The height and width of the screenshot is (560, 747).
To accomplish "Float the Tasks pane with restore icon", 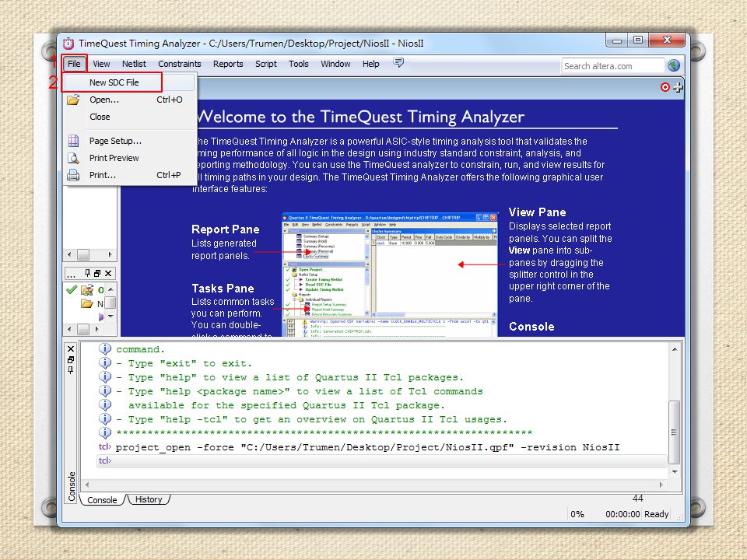I will [x=97, y=273].
